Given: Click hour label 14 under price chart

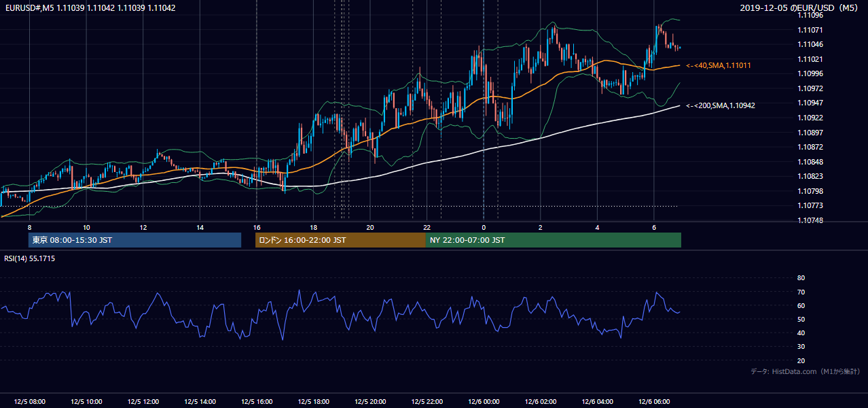Looking at the screenshot, I should (200, 227).
